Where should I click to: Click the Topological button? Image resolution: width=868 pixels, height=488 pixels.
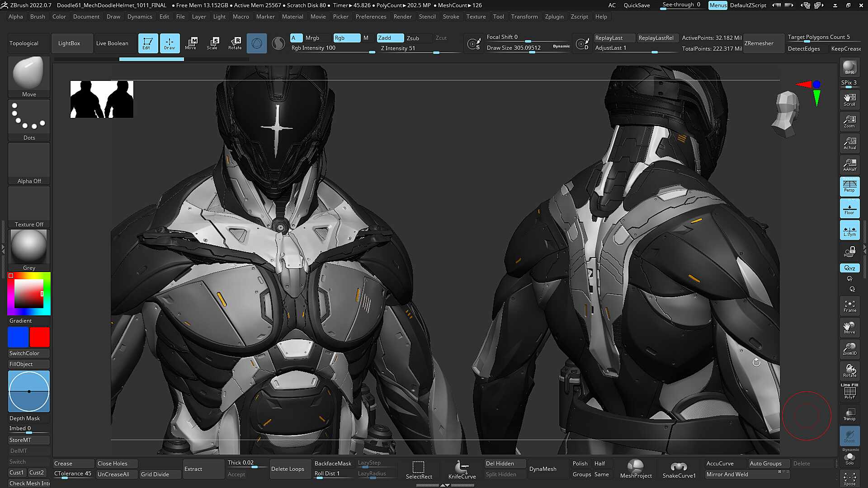point(29,43)
